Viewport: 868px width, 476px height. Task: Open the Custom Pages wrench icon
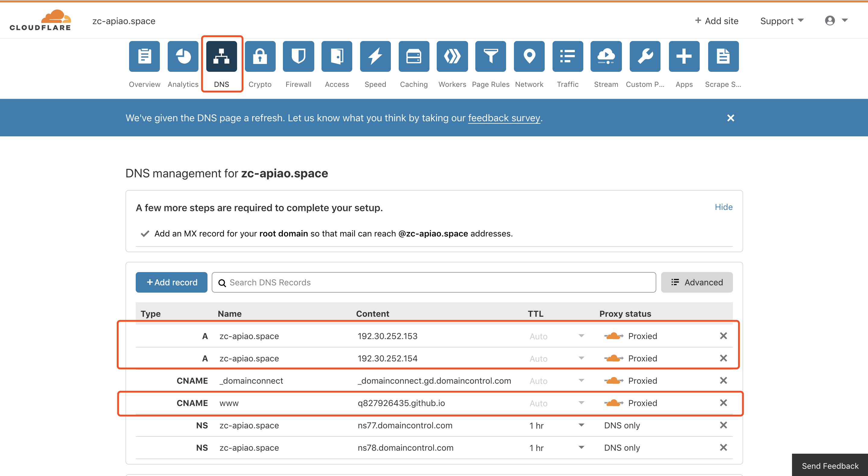point(645,56)
